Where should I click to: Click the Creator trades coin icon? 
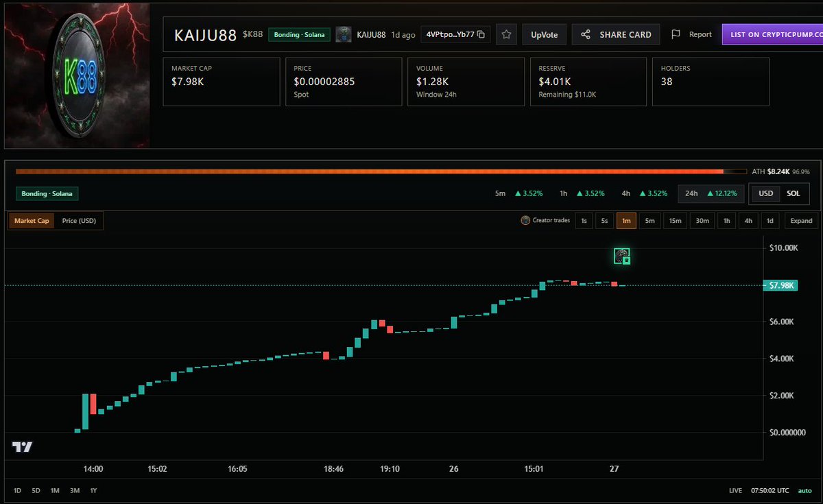click(x=525, y=221)
